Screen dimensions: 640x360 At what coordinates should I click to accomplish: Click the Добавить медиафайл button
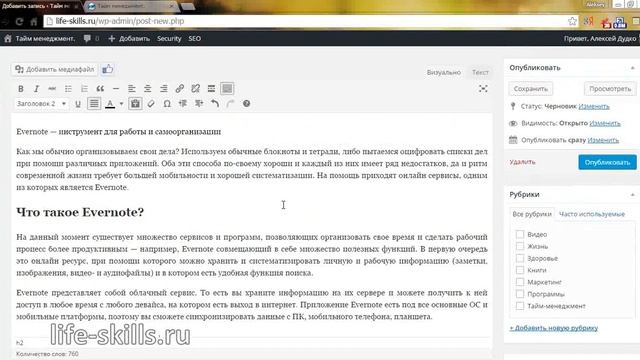click(x=55, y=69)
